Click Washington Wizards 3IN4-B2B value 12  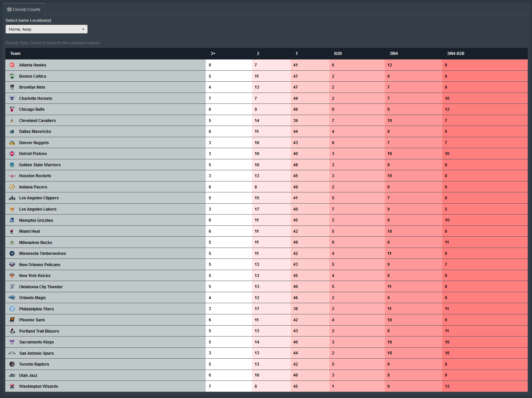pos(447,386)
